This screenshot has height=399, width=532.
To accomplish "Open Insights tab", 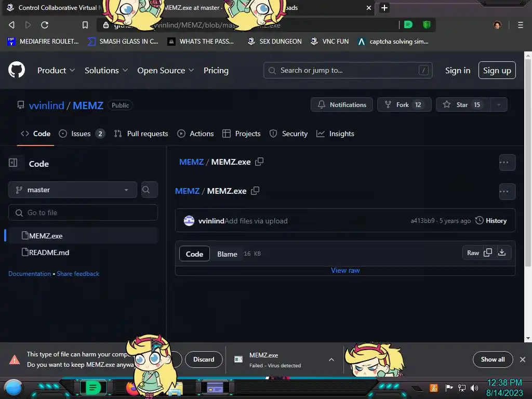I will point(335,134).
